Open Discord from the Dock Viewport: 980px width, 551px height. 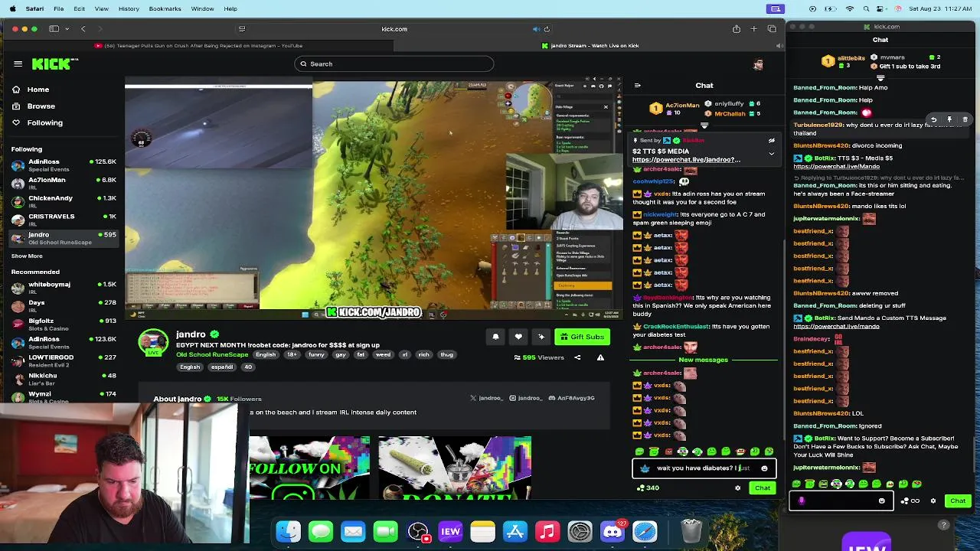[x=612, y=531]
